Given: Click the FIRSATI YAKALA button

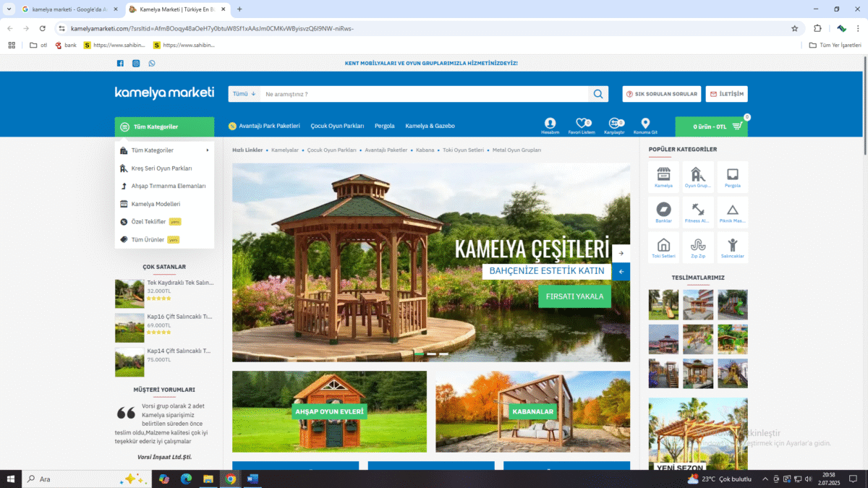Looking at the screenshot, I should click(x=574, y=296).
